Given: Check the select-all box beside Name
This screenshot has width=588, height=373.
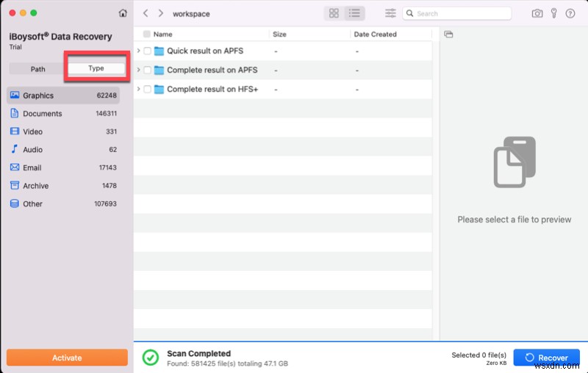Looking at the screenshot, I should pyautogui.click(x=146, y=34).
